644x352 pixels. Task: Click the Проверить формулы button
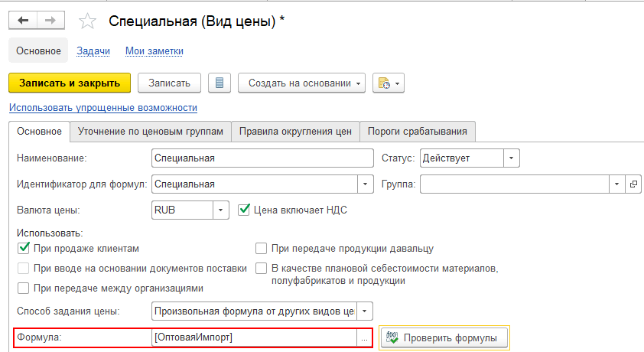tap(444, 337)
